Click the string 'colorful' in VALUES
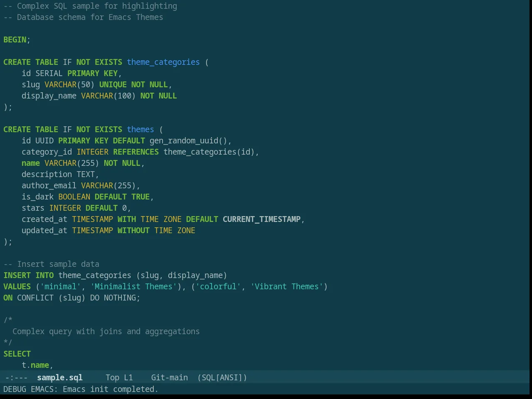The image size is (532, 399). [218, 286]
